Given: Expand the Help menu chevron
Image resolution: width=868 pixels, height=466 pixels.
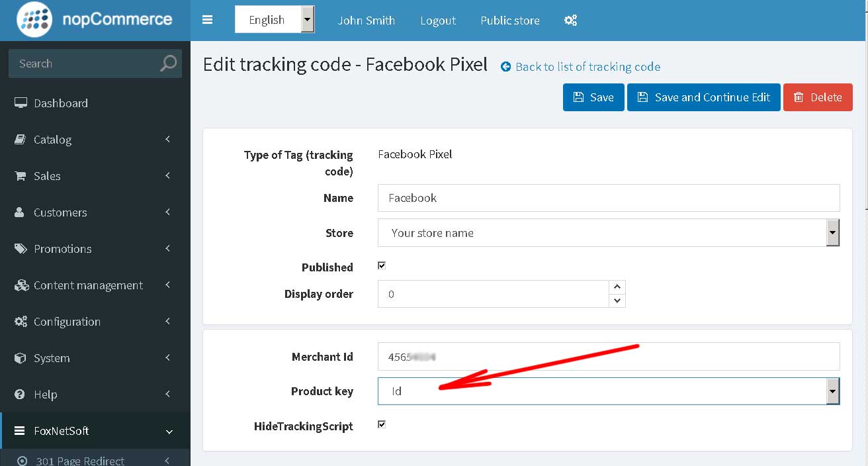Looking at the screenshot, I should coord(168,394).
